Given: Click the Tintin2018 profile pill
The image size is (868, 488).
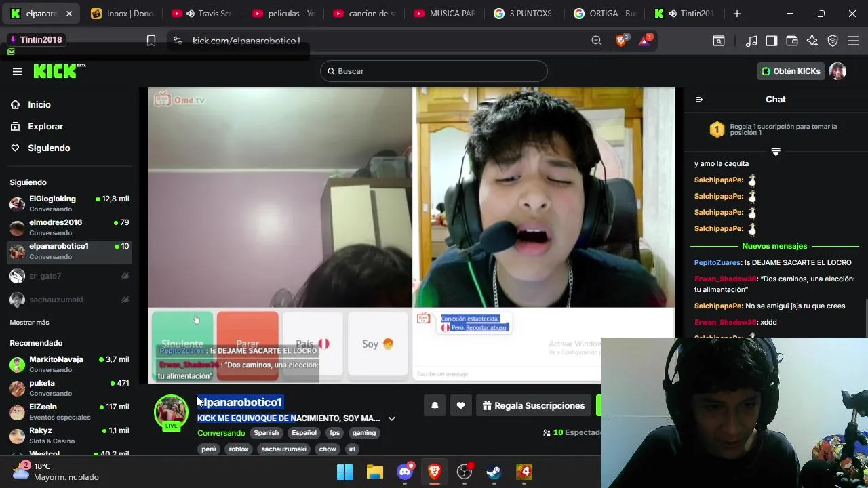Looking at the screenshot, I should click(x=37, y=40).
